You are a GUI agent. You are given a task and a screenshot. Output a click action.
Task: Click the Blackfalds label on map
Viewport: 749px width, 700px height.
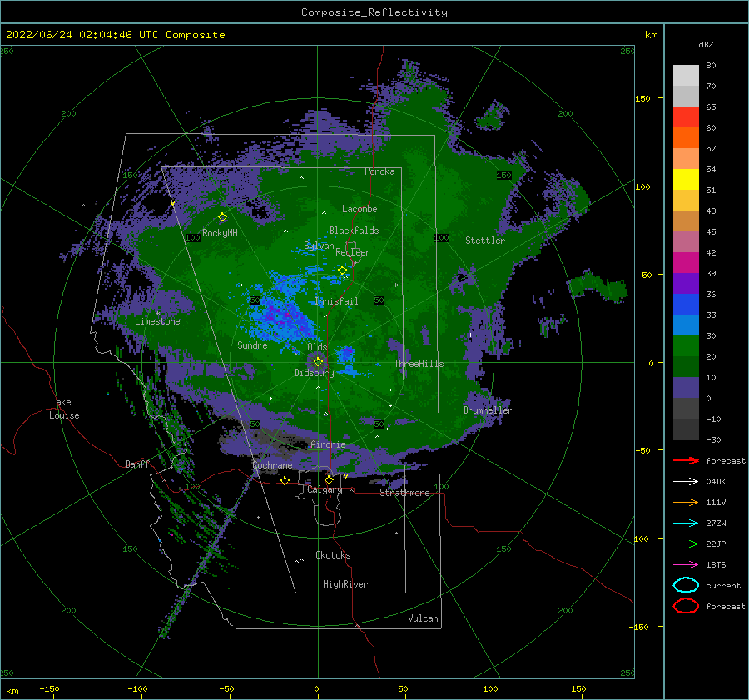(x=354, y=231)
